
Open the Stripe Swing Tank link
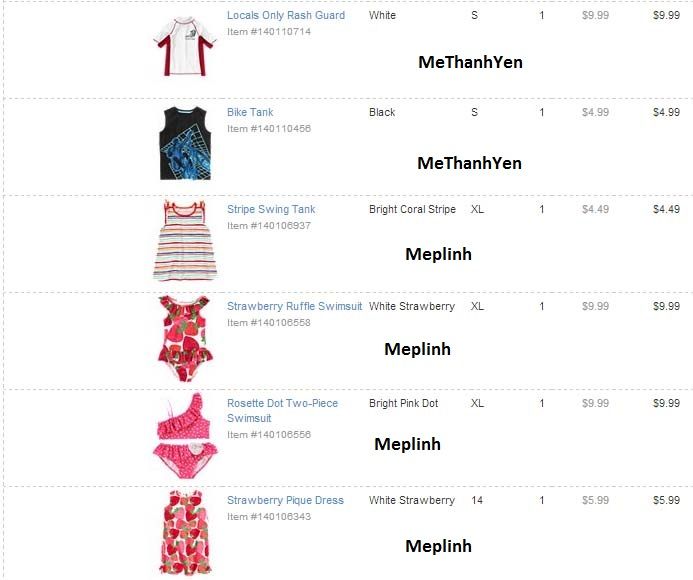(271, 209)
